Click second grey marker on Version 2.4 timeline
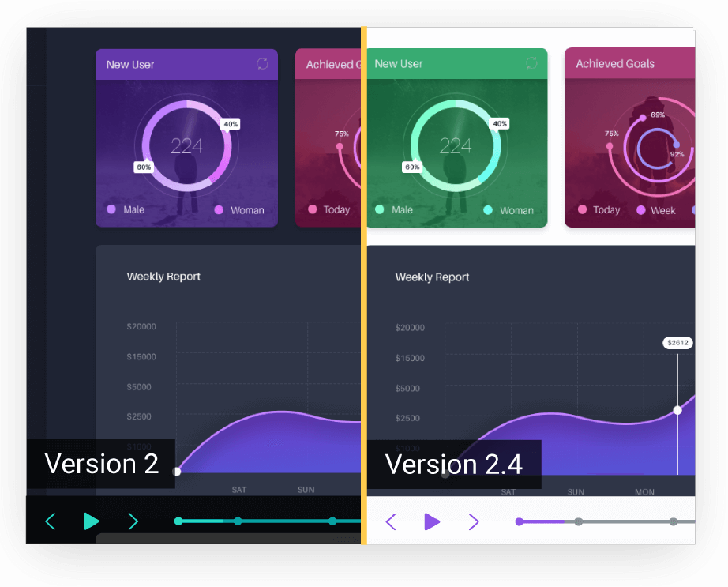Viewport: 728px width, 587px height. 579,521
